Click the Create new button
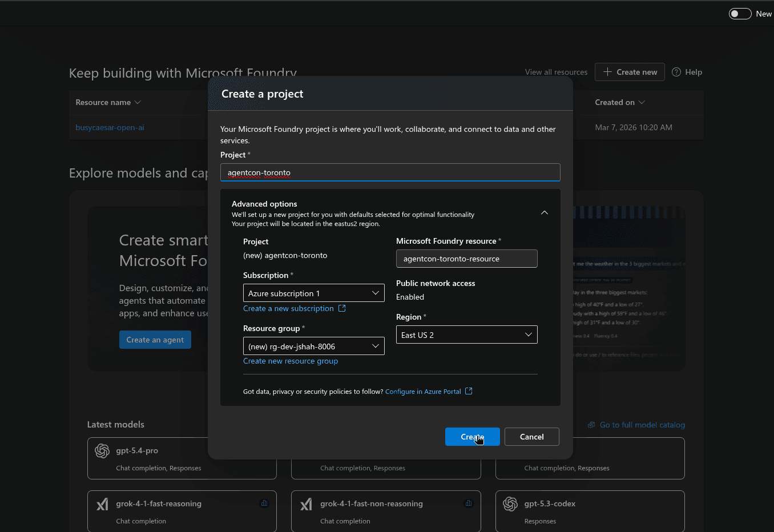Screen dimensions: 774x532 630,72
